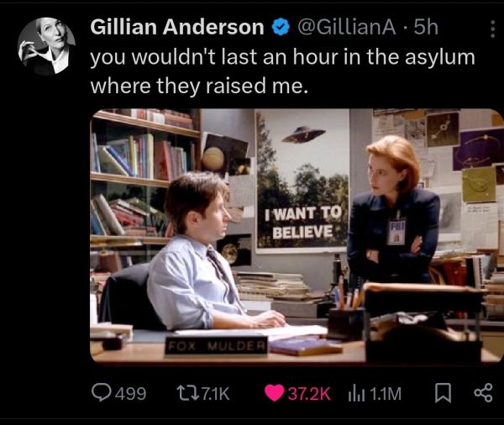
Task: Click the blue verified badge
Action: coord(281,27)
